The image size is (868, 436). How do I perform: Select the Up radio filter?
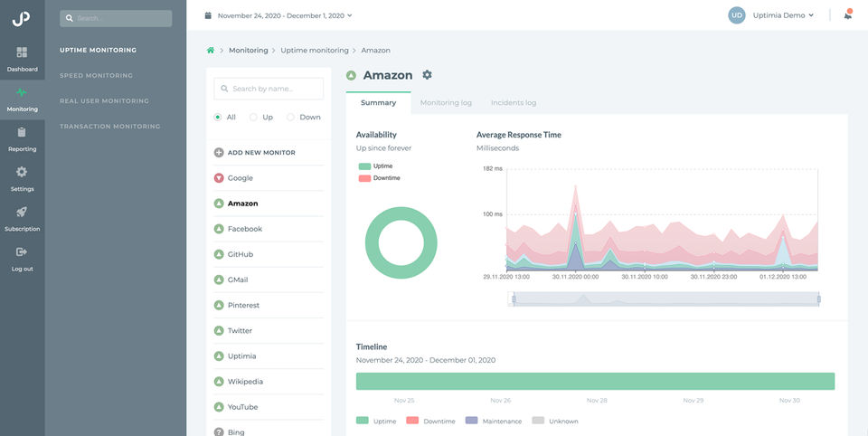coord(253,117)
